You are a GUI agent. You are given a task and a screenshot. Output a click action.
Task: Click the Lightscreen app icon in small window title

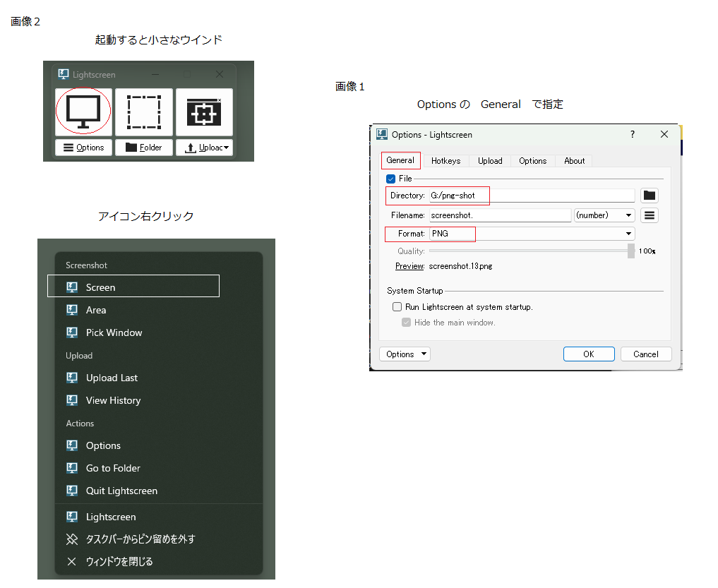tap(64, 74)
